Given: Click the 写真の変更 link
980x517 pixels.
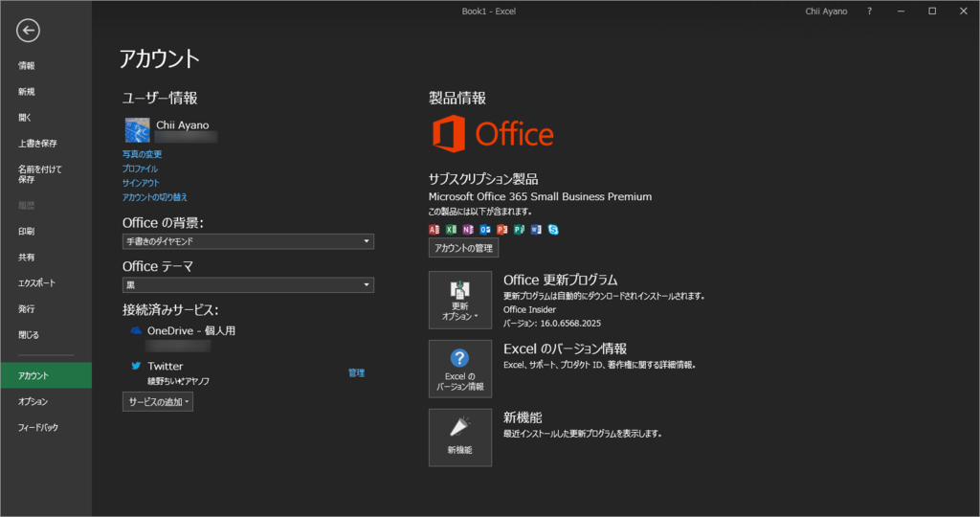Looking at the screenshot, I should (x=142, y=154).
